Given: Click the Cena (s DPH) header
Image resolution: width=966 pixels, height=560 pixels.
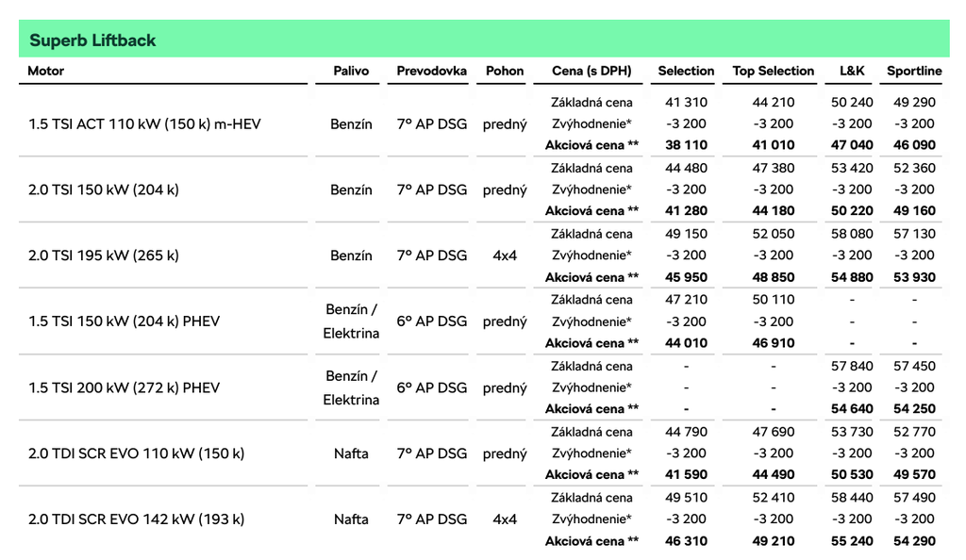Looking at the screenshot, I should tap(591, 71).
